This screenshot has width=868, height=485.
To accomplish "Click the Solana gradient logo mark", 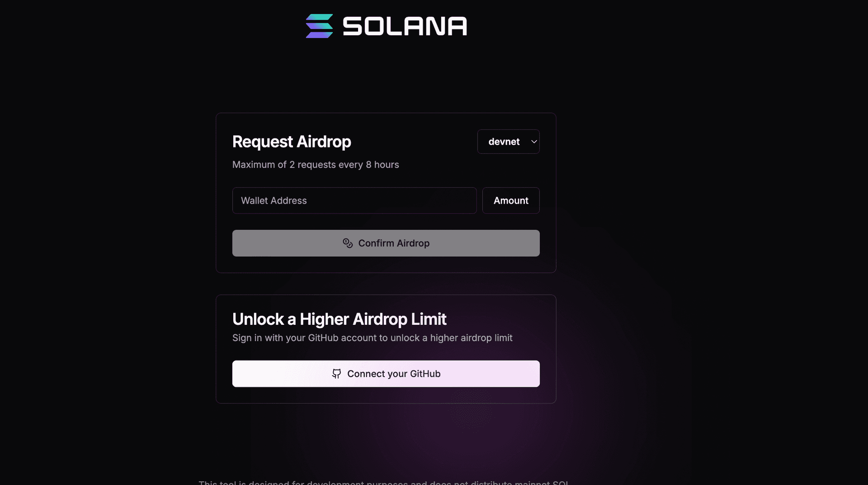I will [319, 26].
